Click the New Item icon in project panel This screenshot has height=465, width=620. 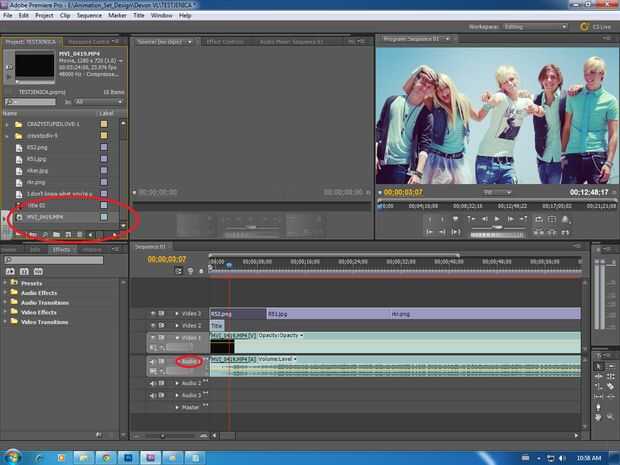68,235
